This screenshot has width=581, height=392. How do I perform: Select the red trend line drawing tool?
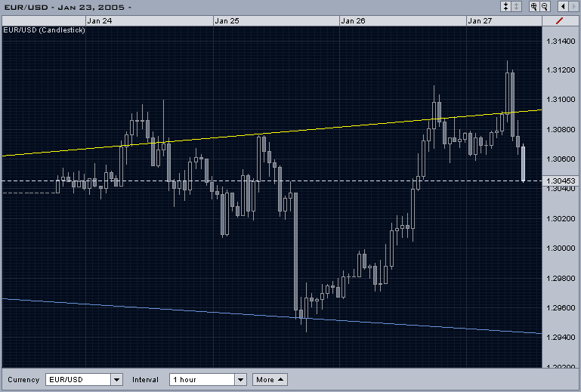point(560,20)
